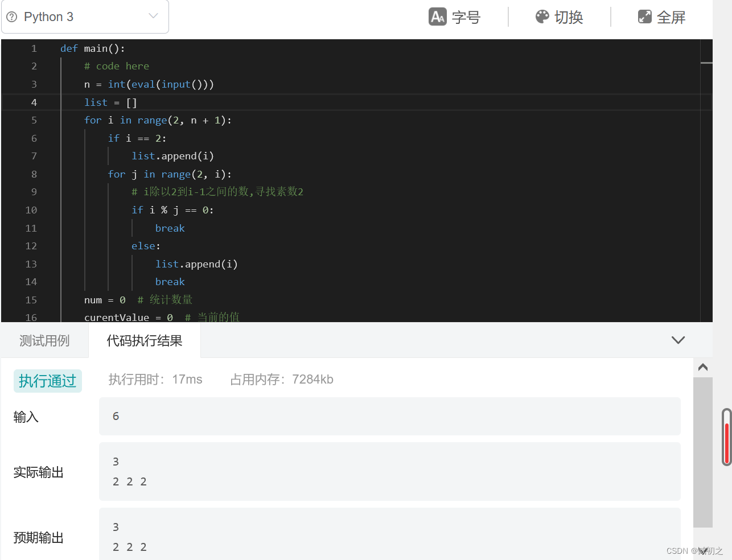The width and height of the screenshot is (732, 560).
Task: Click the 'if i % j == 0:' line
Action: click(172, 210)
